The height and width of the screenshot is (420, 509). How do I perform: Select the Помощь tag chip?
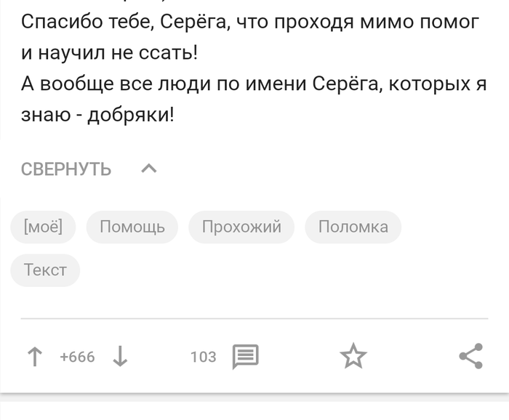132,227
